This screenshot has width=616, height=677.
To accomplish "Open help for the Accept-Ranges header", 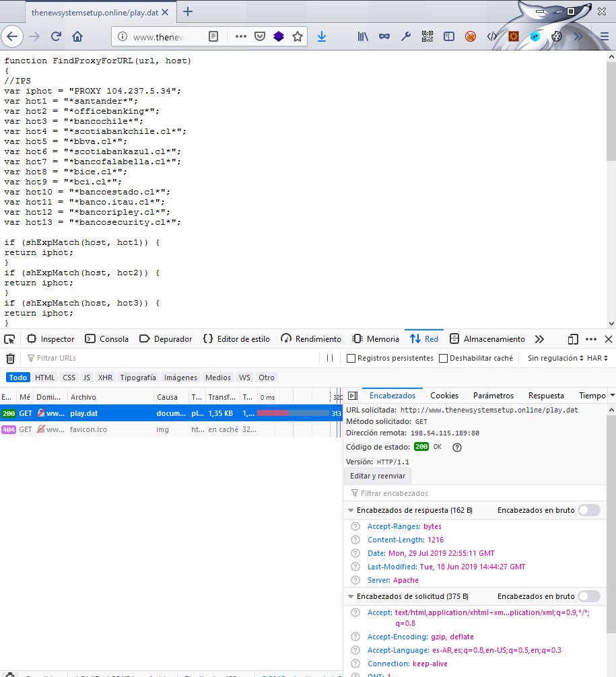I will (355, 527).
